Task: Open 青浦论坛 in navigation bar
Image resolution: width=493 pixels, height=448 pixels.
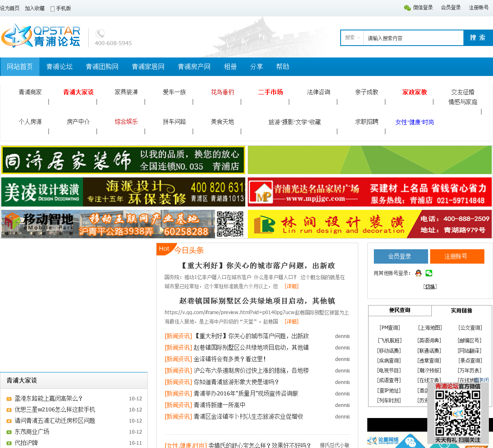Action: (60, 67)
